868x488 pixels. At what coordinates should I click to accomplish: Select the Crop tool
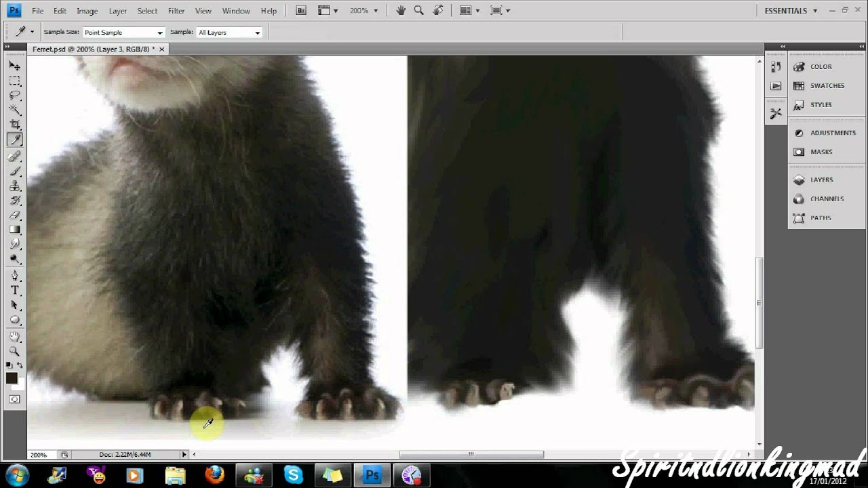[x=14, y=125]
